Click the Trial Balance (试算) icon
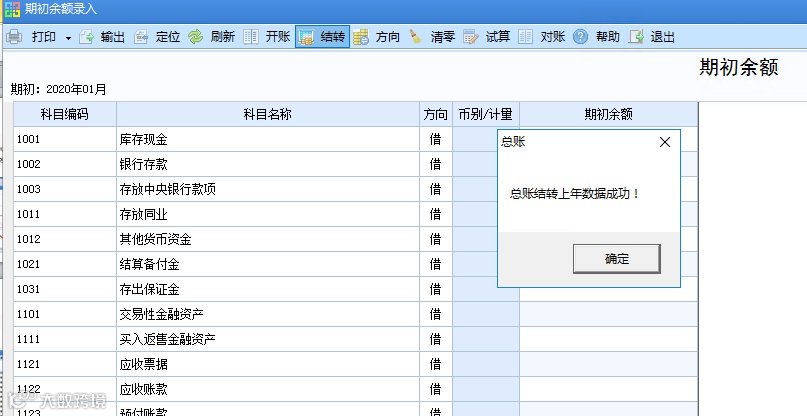 [470, 37]
